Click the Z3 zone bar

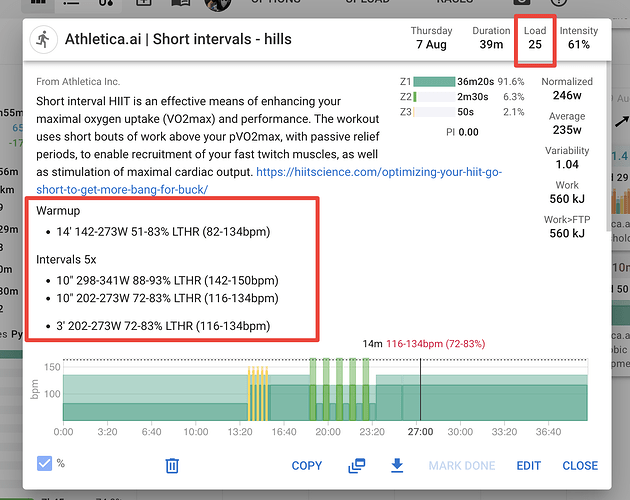coord(434,112)
